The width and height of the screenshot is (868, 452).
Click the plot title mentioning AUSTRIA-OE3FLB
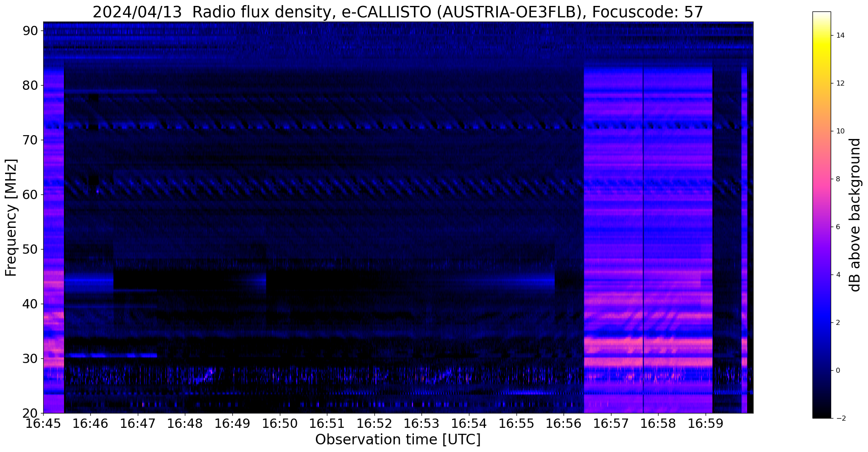pyautogui.click(x=398, y=12)
